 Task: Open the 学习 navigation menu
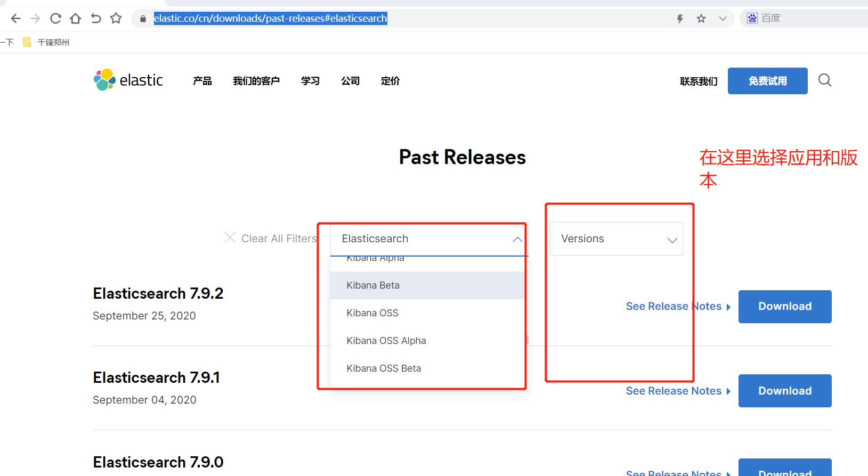[310, 81]
